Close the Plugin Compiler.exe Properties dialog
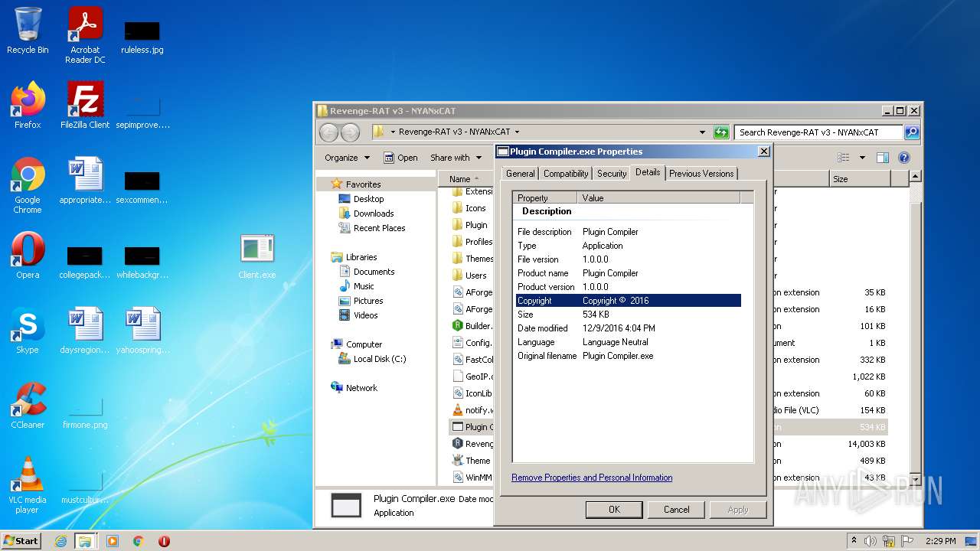 tap(763, 152)
